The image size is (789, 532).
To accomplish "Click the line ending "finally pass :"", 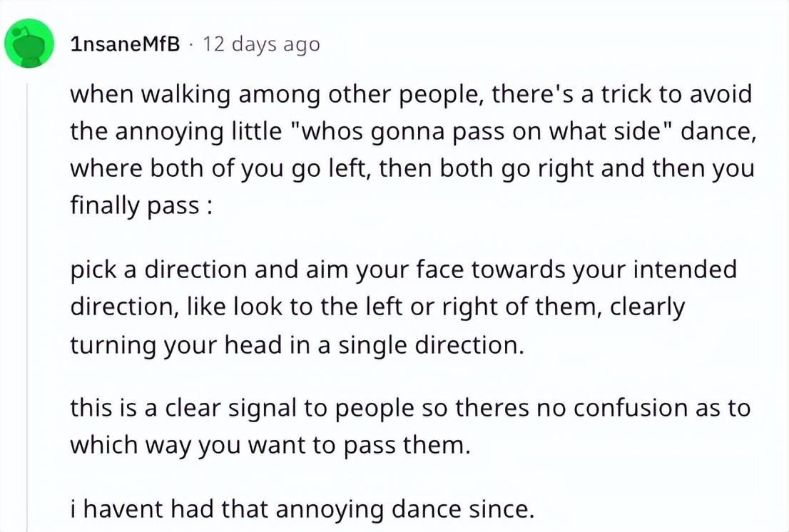I will pos(140,205).
